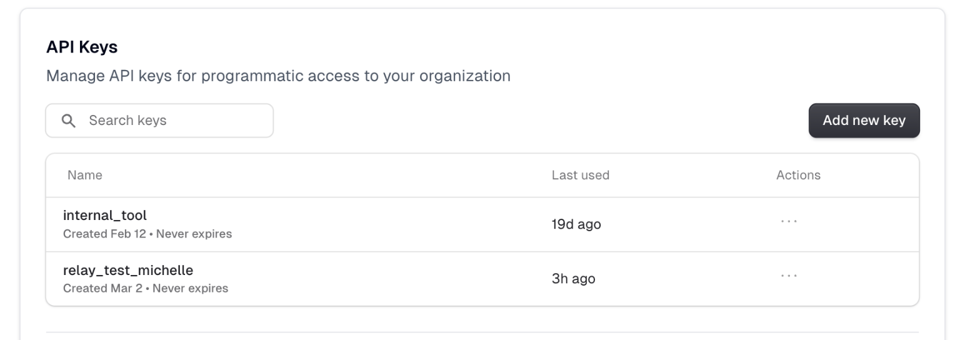Click the magnifier icon in the search box

pos(68,121)
